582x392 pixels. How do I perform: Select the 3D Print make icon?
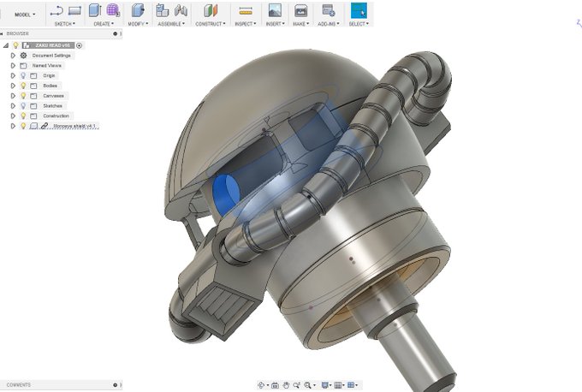click(301, 10)
